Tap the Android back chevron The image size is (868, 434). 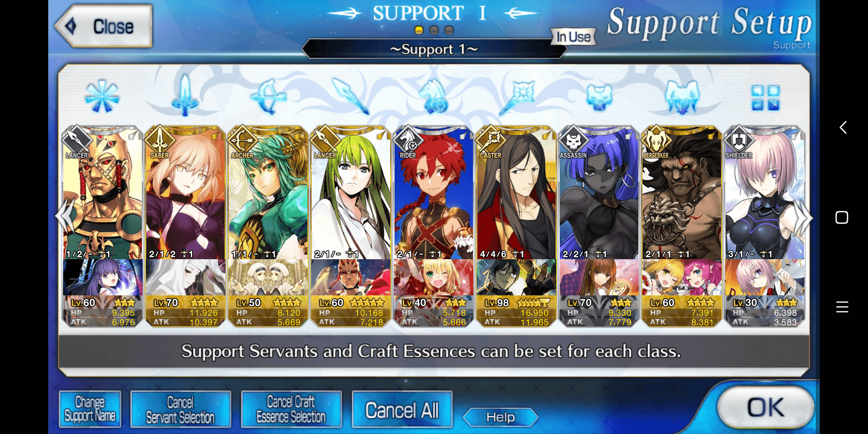[x=843, y=127]
